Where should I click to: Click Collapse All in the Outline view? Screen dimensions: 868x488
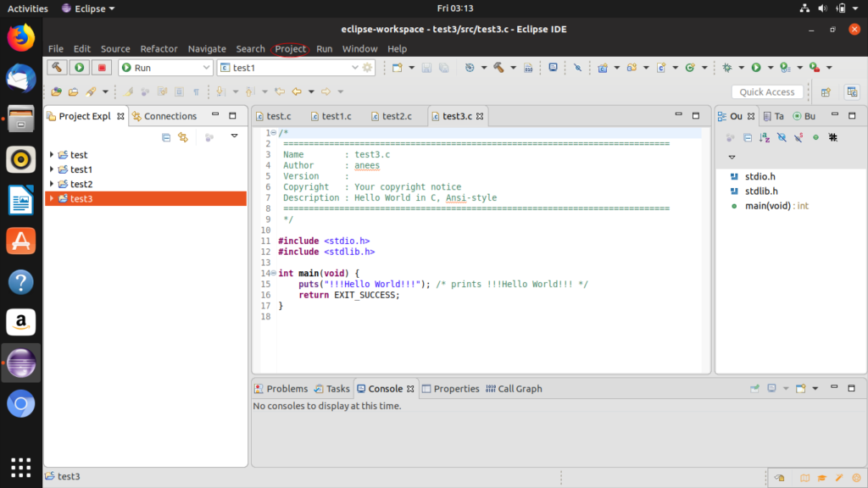click(748, 137)
